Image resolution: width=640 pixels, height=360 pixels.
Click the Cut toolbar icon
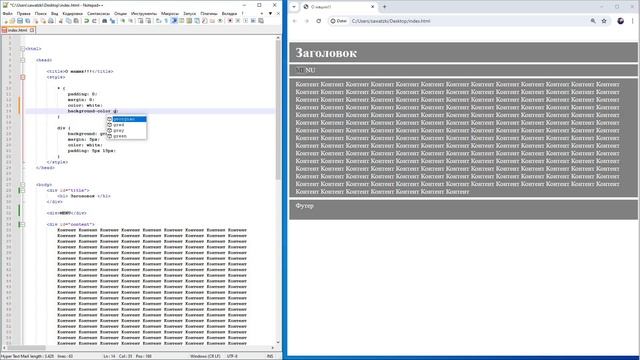tap(60, 21)
